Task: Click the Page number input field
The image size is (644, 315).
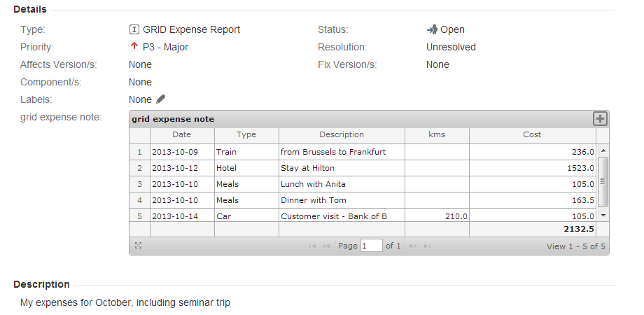Action: tap(371, 246)
